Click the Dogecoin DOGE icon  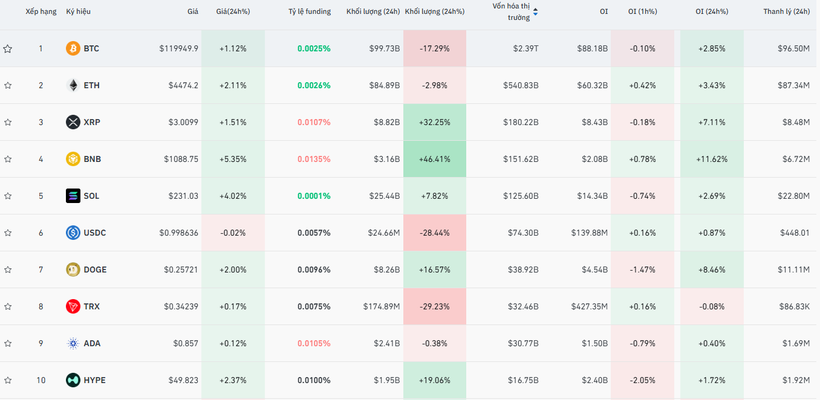coord(72,270)
